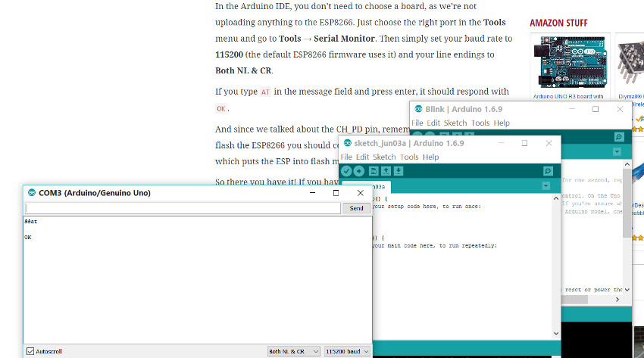Click the Send button in serial monitor
The height and width of the screenshot is (358, 644).
coord(356,208)
